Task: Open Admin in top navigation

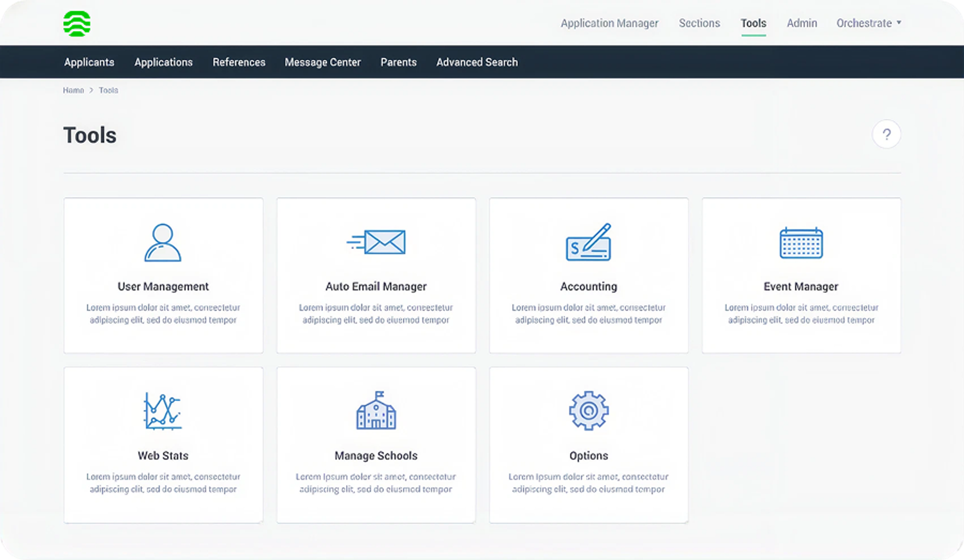Action: point(802,23)
